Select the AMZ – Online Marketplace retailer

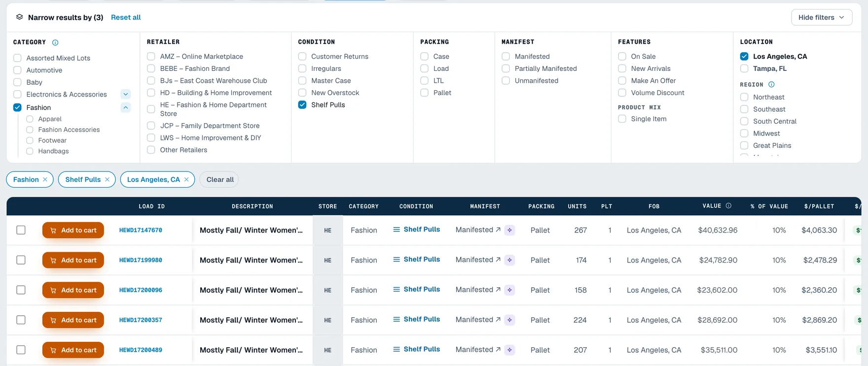coord(151,57)
